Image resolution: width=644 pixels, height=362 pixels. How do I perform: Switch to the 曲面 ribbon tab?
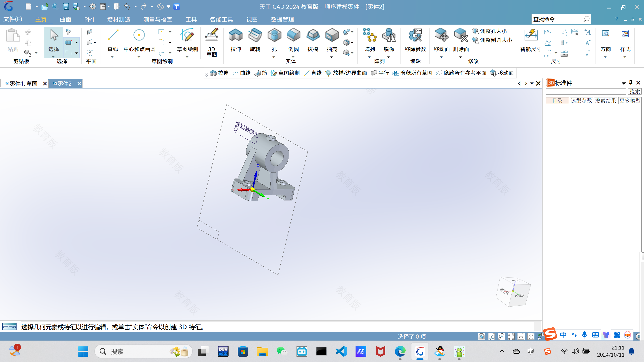coord(66,19)
